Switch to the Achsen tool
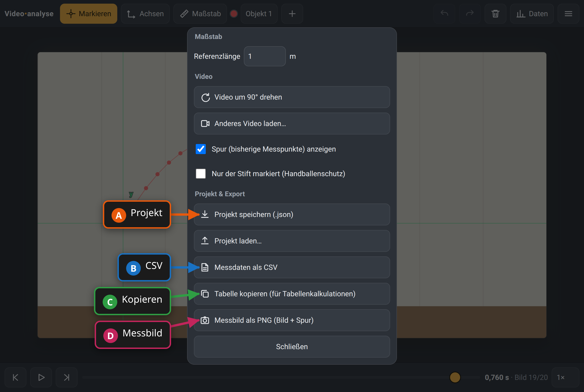The width and height of the screenshot is (584, 392). click(145, 14)
